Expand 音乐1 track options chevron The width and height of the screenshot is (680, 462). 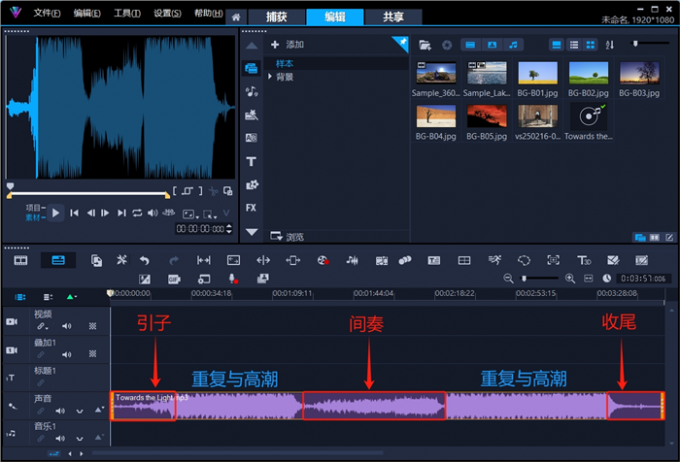pyautogui.click(x=80, y=439)
